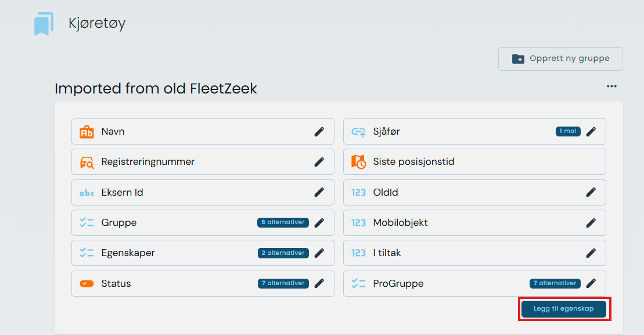Edit the Status property with the pencil
644x335 pixels.
tap(319, 283)
